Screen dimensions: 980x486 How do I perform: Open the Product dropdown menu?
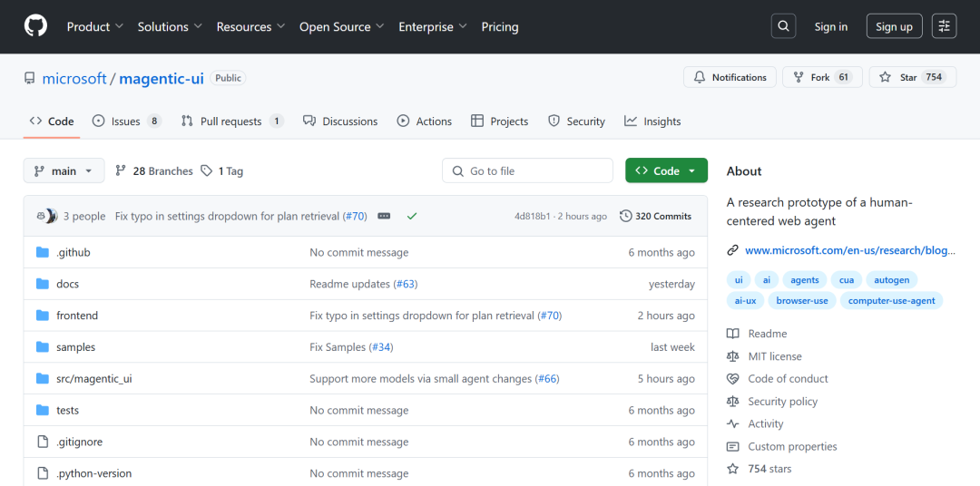[95, 27]
